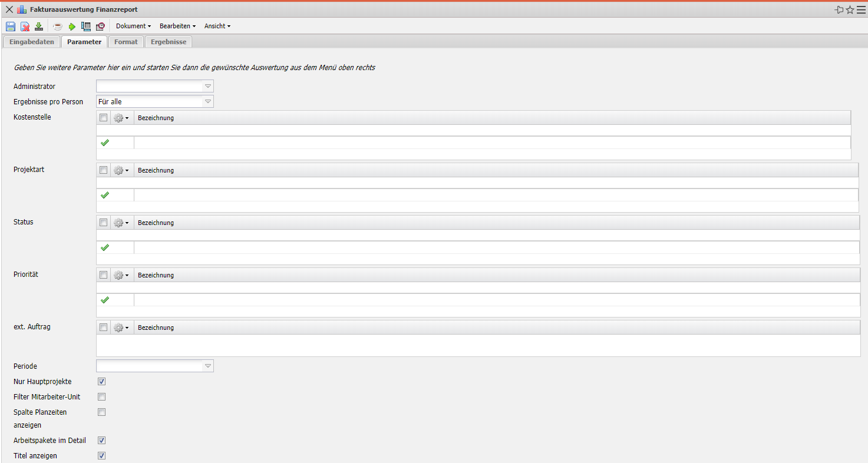868x463 pixels.
Task: Click the Projektart Bezeichnung entry field
Action: click(x=496, y=195)
